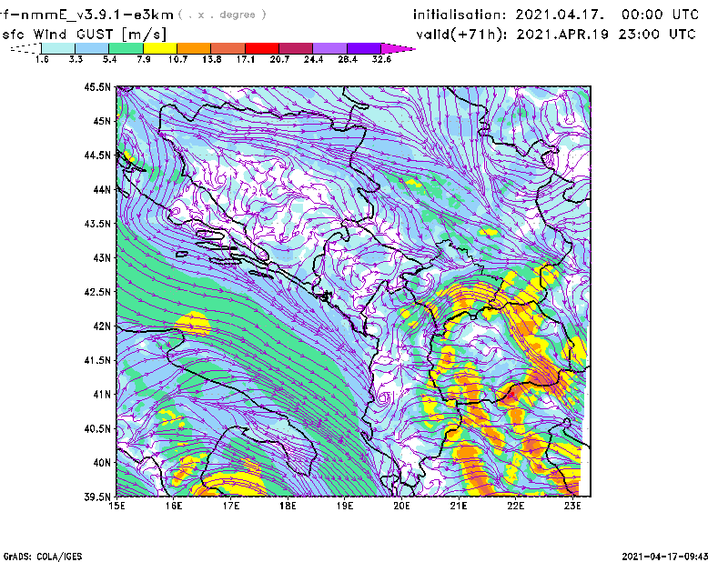728x562 pixels.
Task: Click the violet 28.4–32.6 legend swatch
Action: [364, 48]
